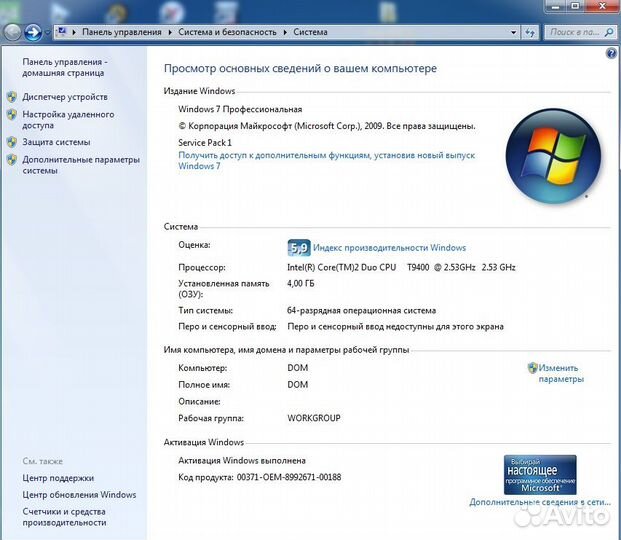621x540 pixels.
Task: Click the WORKGROUP value
Action: [314, 418]
